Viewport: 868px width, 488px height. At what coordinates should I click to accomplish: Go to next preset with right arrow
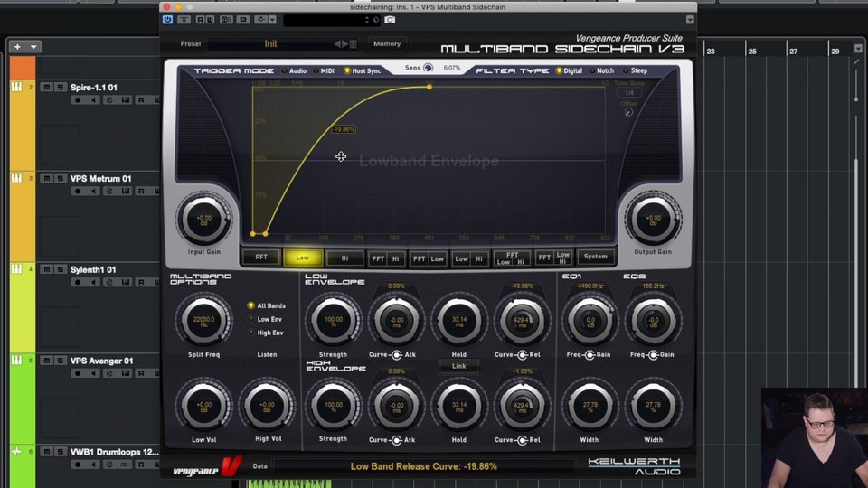344,43
